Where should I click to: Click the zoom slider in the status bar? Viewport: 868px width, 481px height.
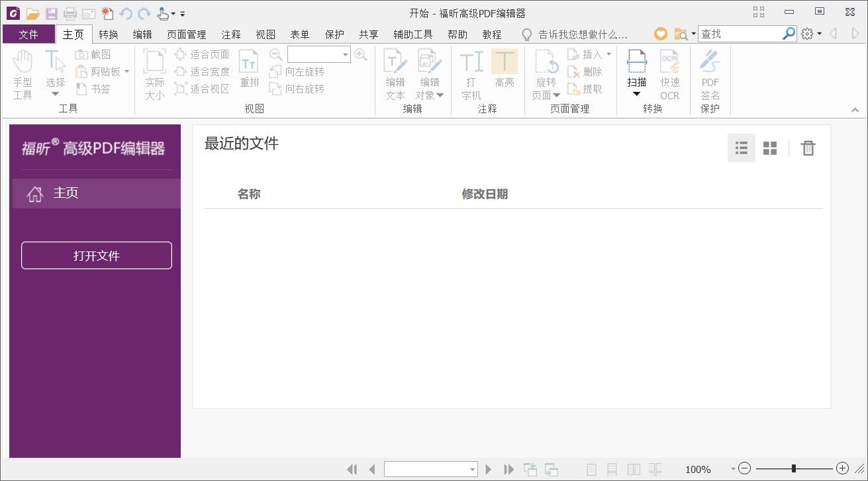click(x=793, y=468)
